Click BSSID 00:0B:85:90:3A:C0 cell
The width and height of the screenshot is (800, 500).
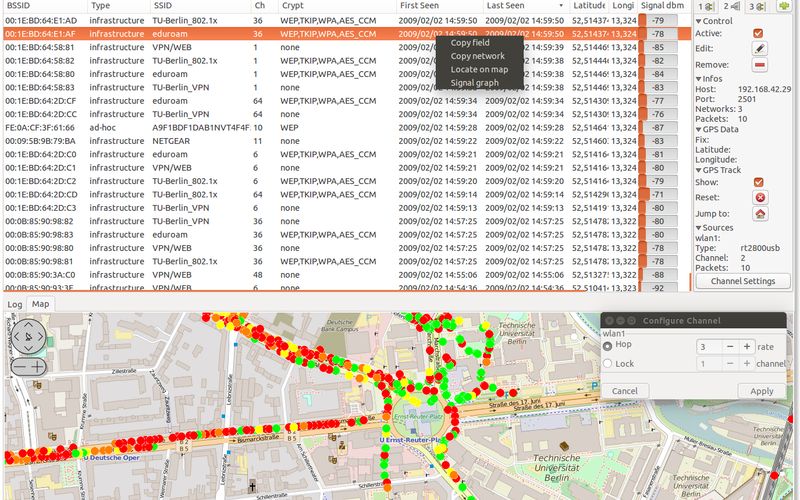40,274
